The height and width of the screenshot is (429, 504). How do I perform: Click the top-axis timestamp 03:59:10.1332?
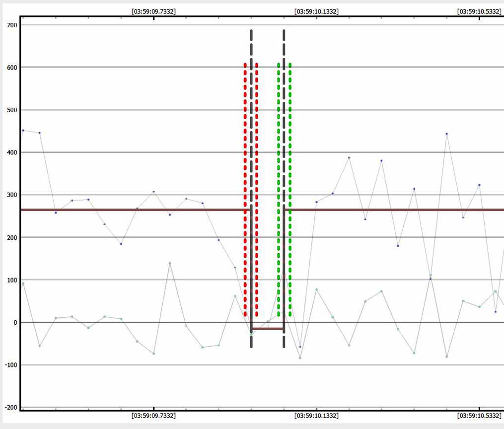[x=316, y=11]
